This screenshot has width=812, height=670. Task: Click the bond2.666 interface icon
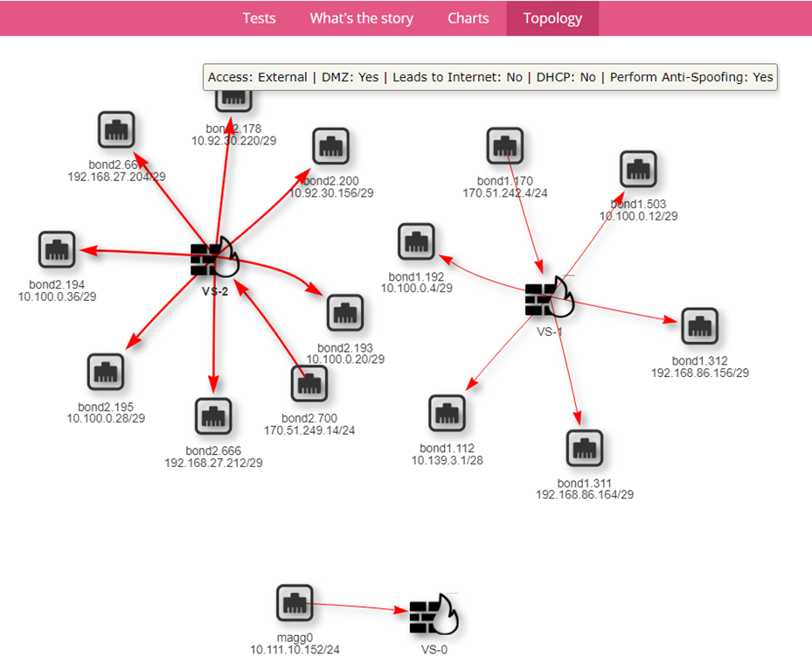212,416
